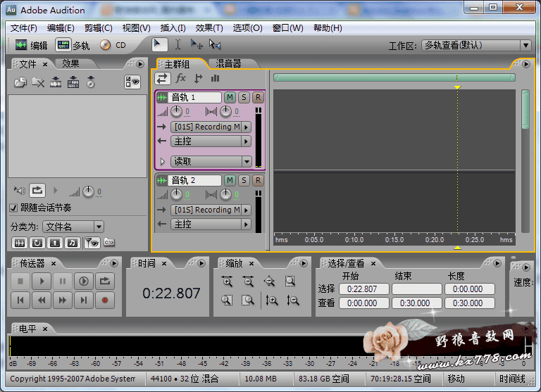Click the selection 开始 time field
The width and height of the screenshot is (541, 392).
point(363,289)
